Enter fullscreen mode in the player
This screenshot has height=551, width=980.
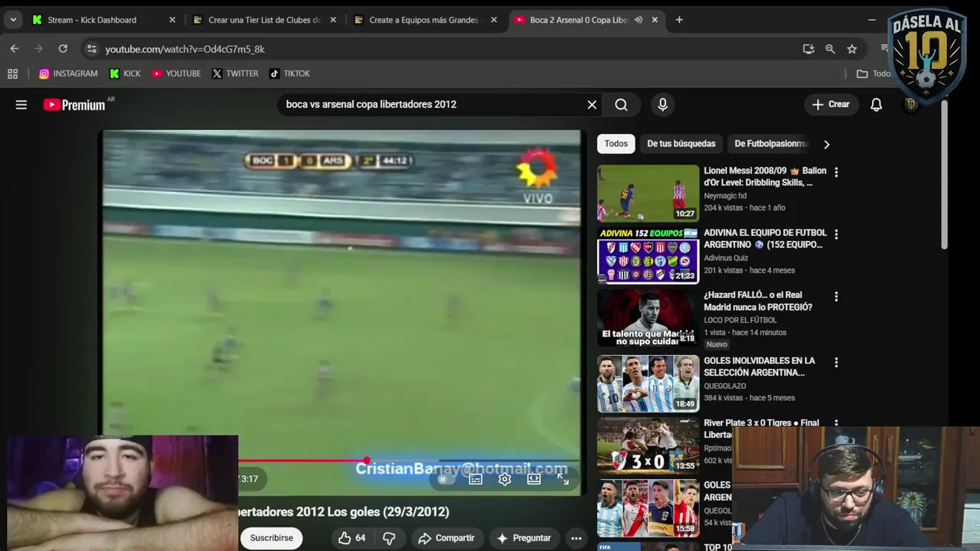(x=563, y=479)
